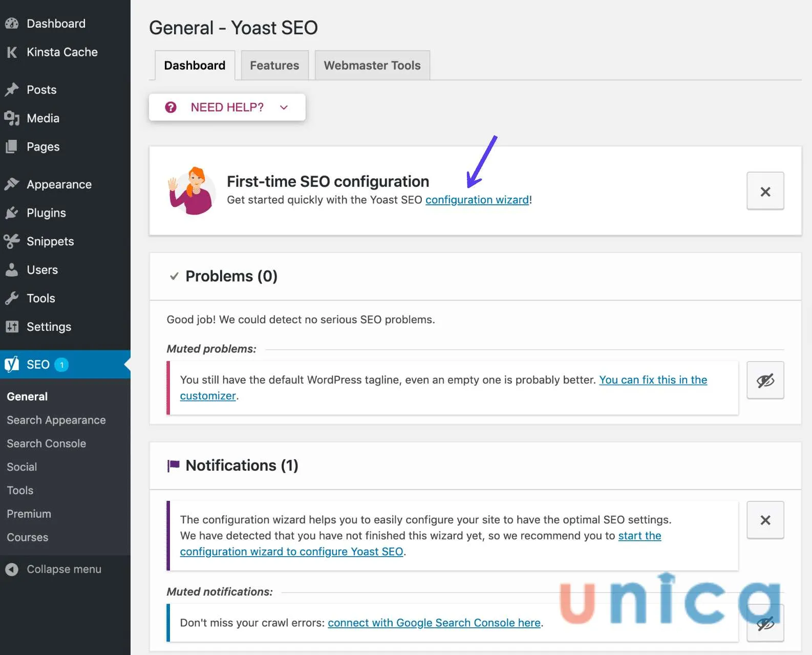The width and height of the screenshot is (812, 655).
Task: Open the configuration wizard link
Action: tap(477, 200)
